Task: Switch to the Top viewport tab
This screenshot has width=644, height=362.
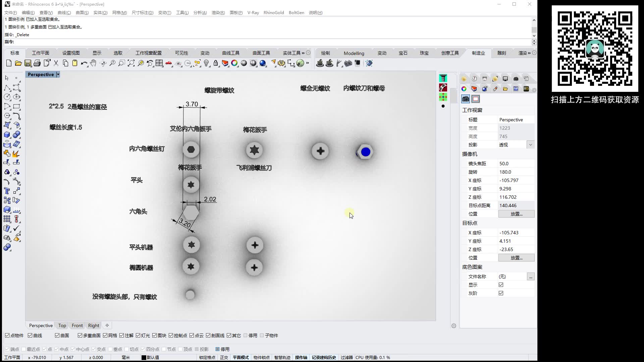Action: coord(62,325)
